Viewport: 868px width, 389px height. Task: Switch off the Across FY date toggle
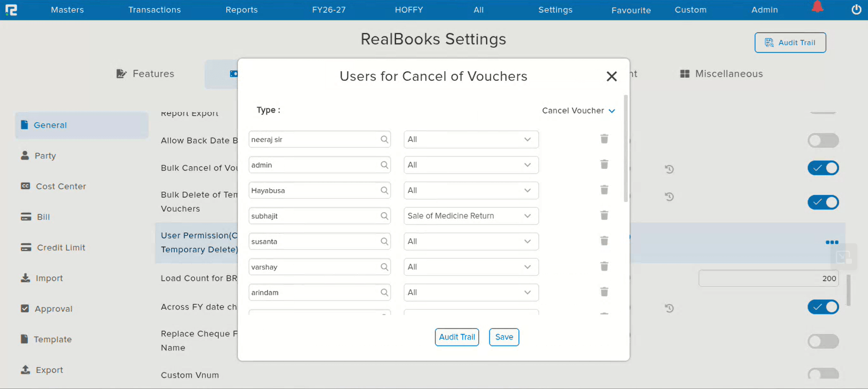(823, 307)
